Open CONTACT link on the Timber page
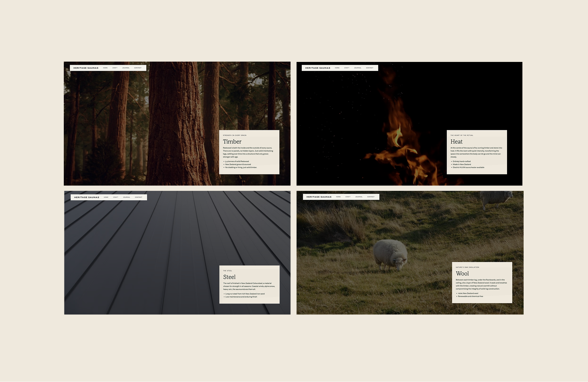The height and width of the screenshot is (382, 588). 138,68
